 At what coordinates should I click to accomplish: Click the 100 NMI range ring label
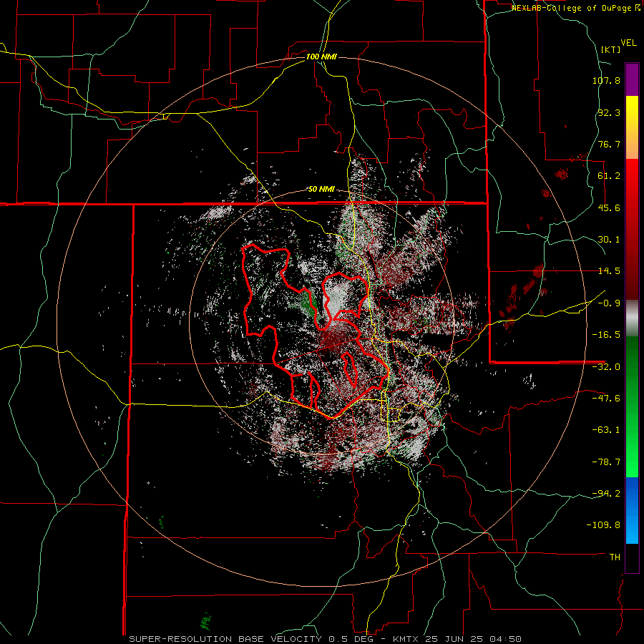click(x=321, y=57)
